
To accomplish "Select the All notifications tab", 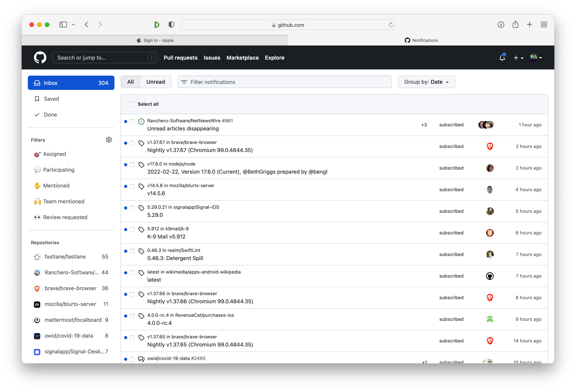I will pyautogui.click(x=130, y=82).
